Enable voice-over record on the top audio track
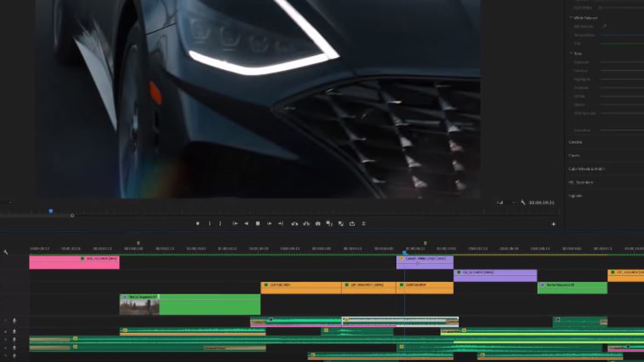 click(14, 320)
